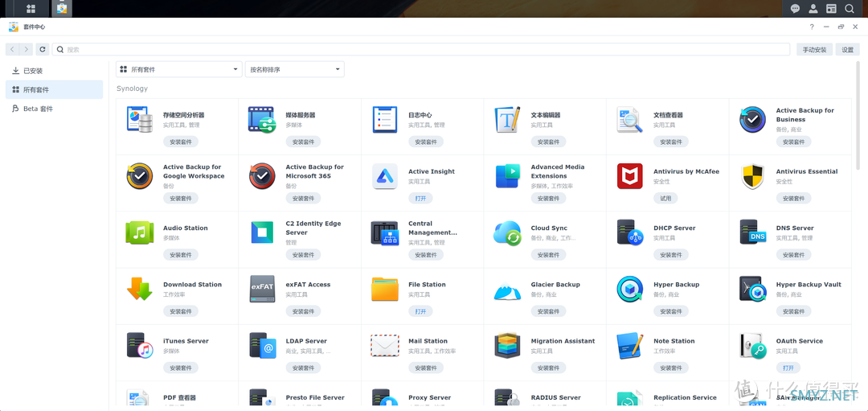
Task: Click the back navigation arrow
Action: coord(12,49)
